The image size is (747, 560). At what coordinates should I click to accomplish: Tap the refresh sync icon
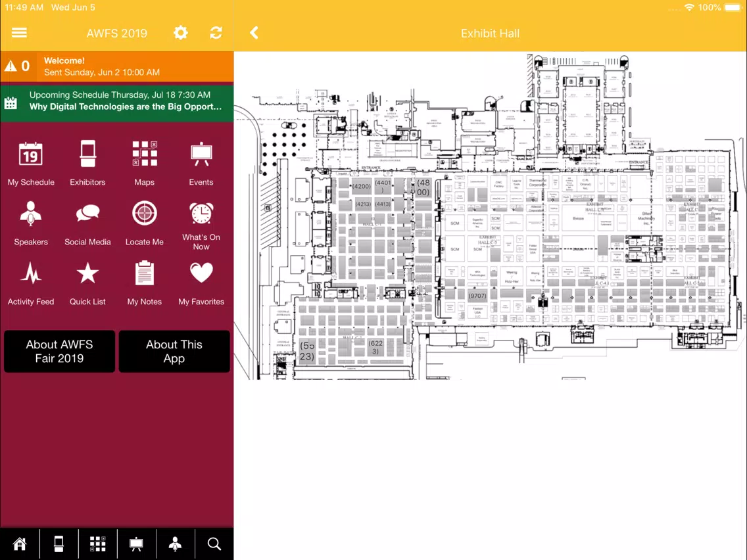216,33
